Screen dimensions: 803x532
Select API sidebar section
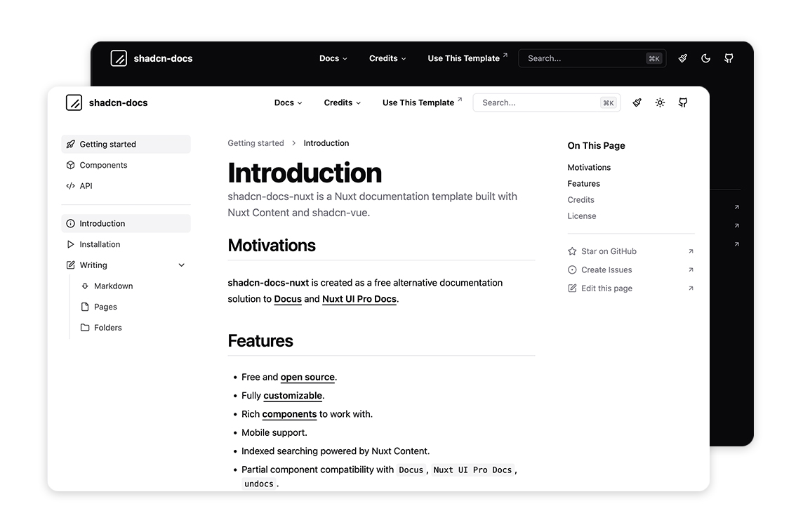126,186
